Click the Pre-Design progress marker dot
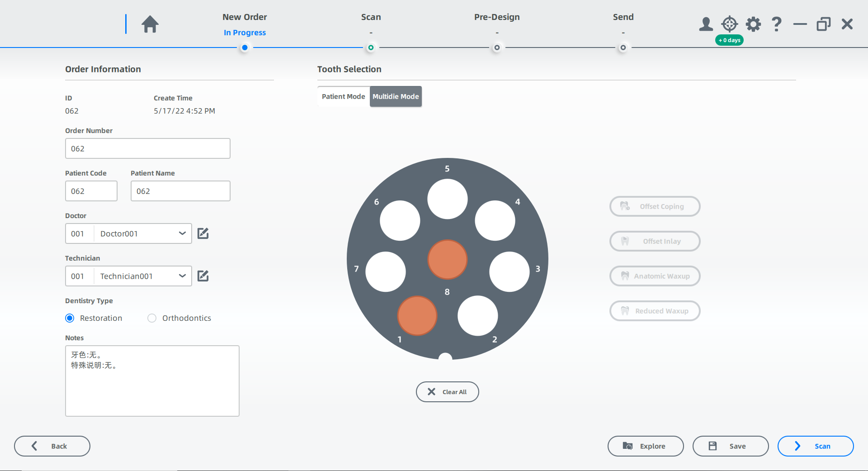 [497, 48]
